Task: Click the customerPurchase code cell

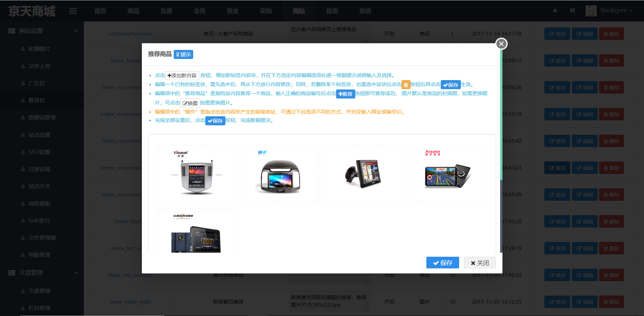Action: 130,34
